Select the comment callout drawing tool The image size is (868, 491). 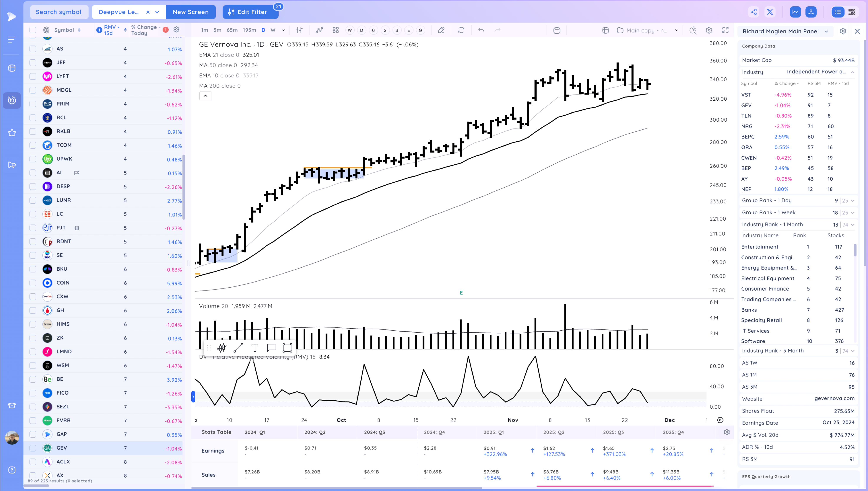pos(271,348)
